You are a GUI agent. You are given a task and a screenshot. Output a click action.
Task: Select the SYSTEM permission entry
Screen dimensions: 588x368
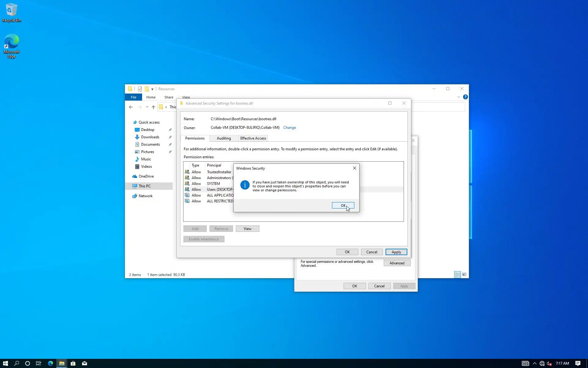[213, 184]
